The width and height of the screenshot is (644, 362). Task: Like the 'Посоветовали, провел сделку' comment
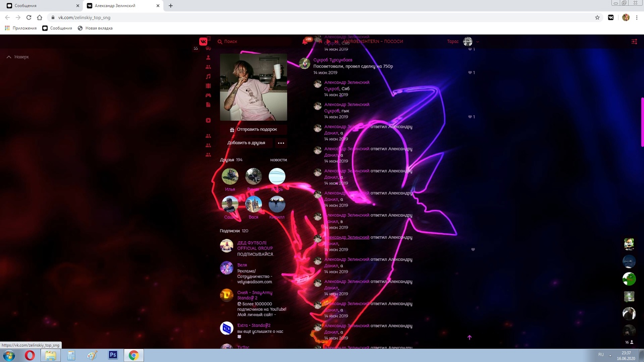(x=471, y=72)
